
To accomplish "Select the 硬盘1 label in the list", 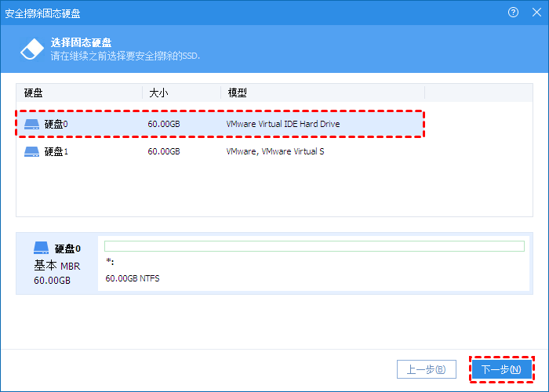I will click(56, 151).
